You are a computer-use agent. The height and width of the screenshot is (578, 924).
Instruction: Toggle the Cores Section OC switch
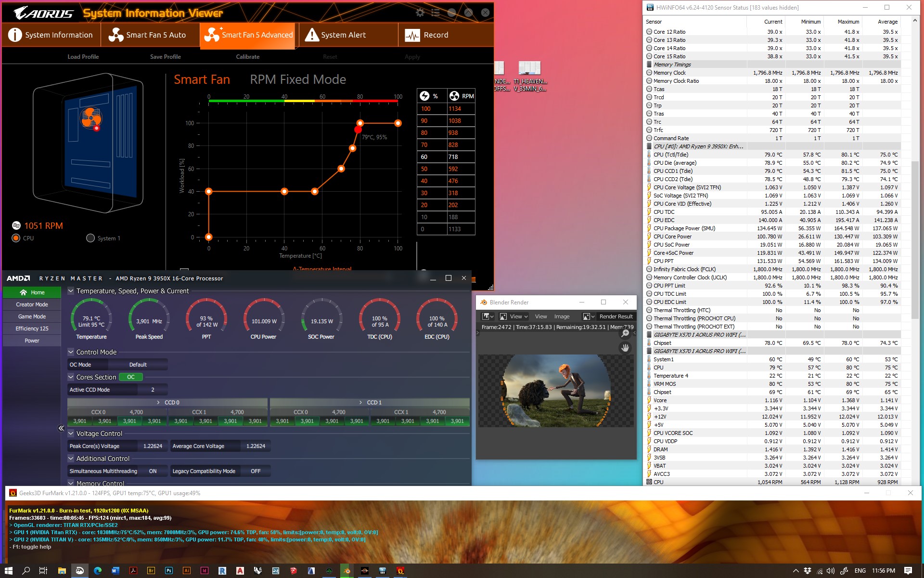(x=131, y=377)
